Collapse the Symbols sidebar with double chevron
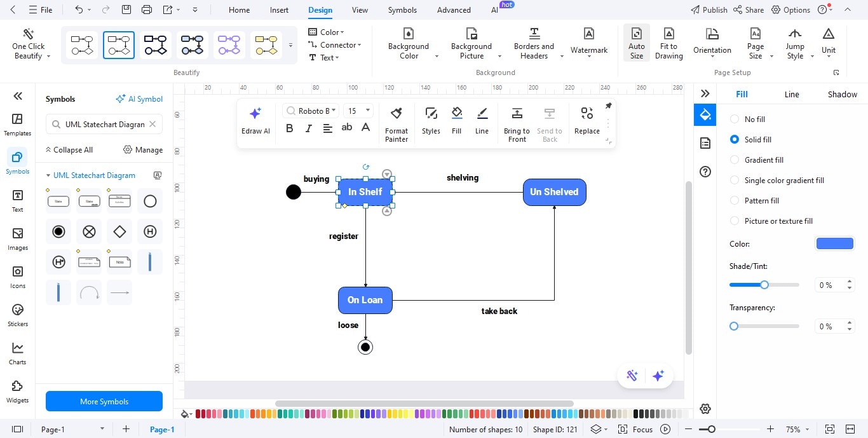 click(18, 96)
